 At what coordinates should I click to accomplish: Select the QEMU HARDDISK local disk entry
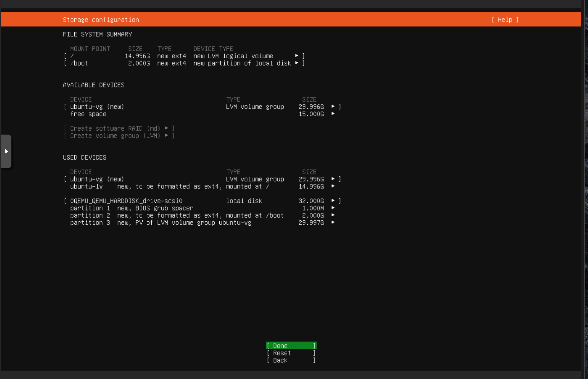coord(126,201)
